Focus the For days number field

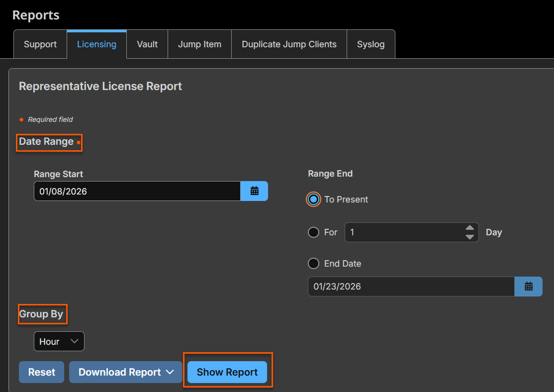pos(404,232)
